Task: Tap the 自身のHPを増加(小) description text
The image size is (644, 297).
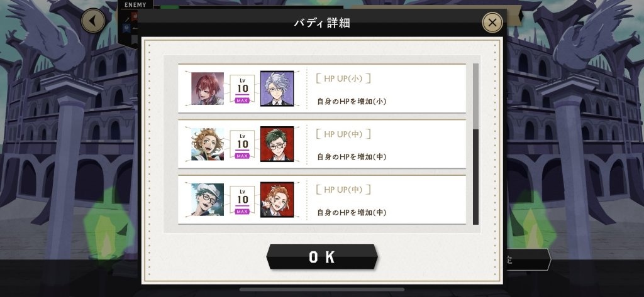Action: pos(352,101)
